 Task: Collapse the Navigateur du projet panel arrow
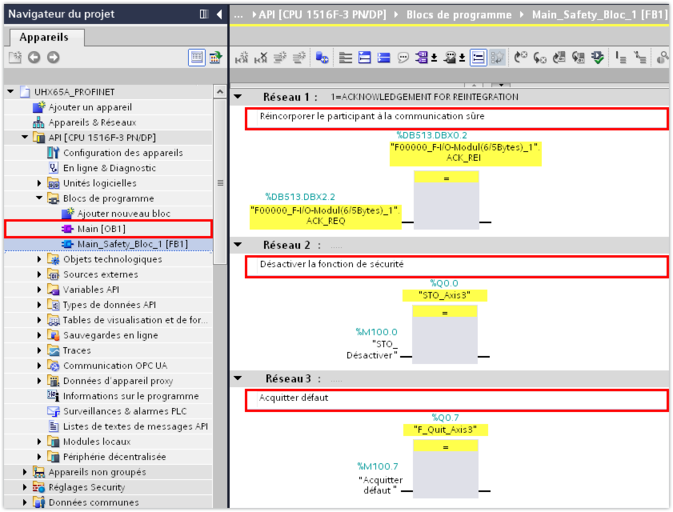pyautogui.click(x=218, y=14)
